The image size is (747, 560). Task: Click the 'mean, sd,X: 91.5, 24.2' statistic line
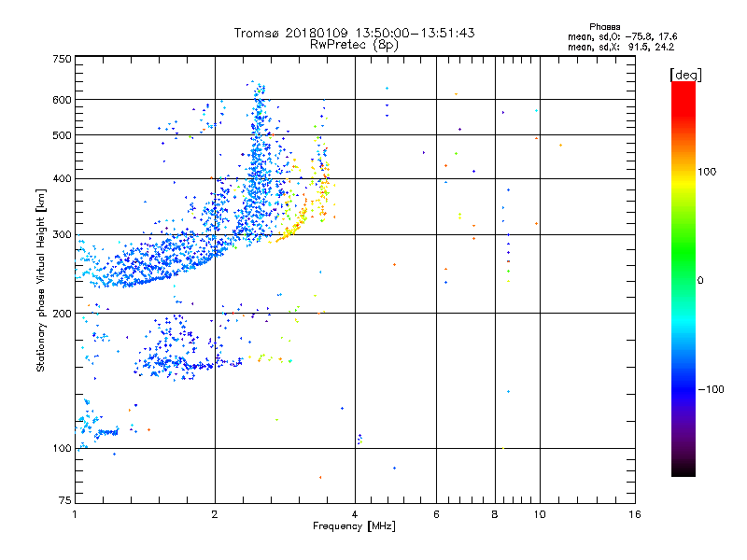point(621,47)
